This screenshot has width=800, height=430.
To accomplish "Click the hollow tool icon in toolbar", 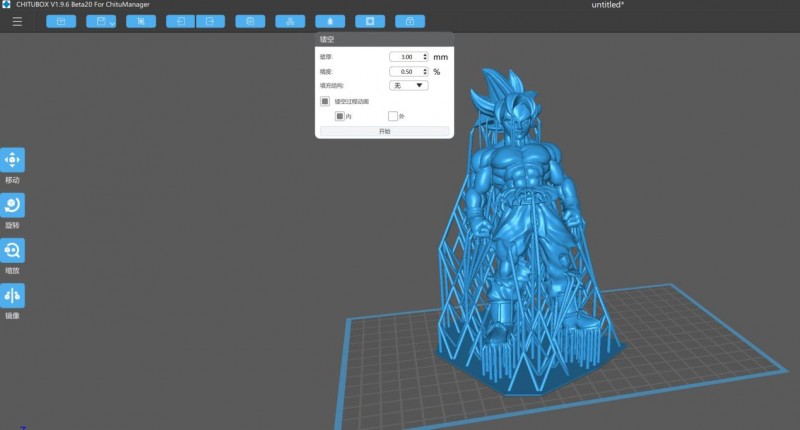I will click(370, 21).
